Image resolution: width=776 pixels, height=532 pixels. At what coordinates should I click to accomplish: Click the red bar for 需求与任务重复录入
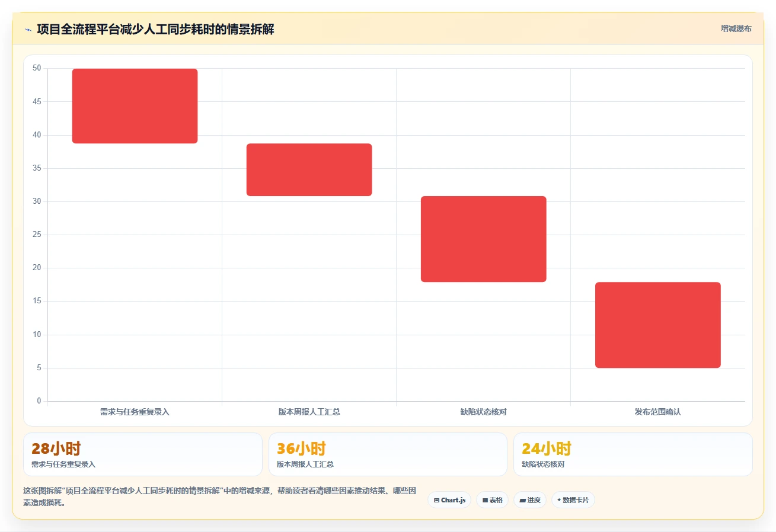coord(135,106)
